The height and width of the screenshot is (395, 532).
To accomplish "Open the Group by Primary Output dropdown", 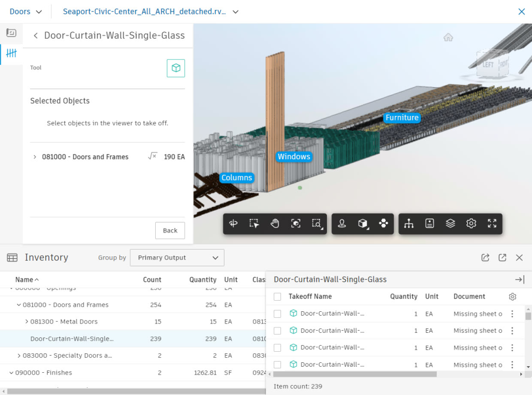I will pyautogui.click(x=177, y=257).
